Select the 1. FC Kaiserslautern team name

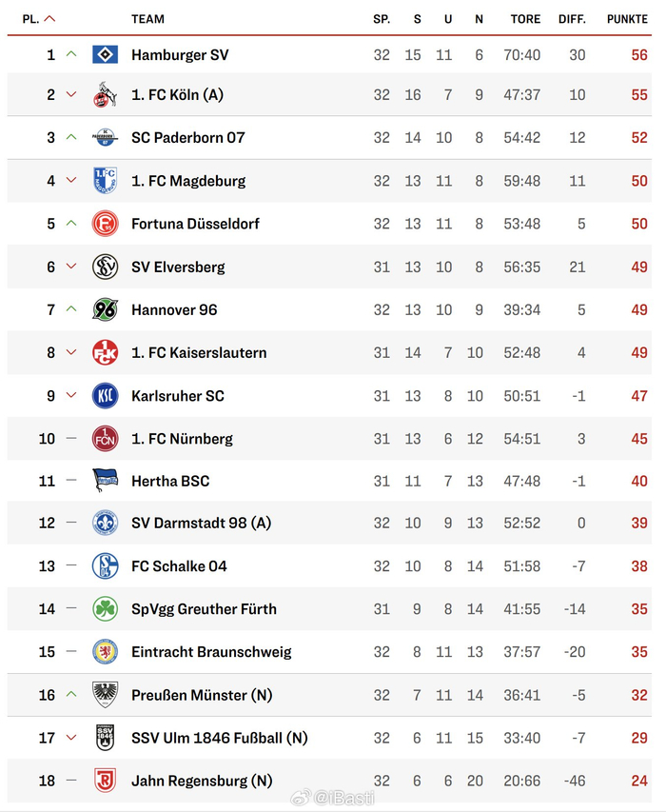[199, 352]
